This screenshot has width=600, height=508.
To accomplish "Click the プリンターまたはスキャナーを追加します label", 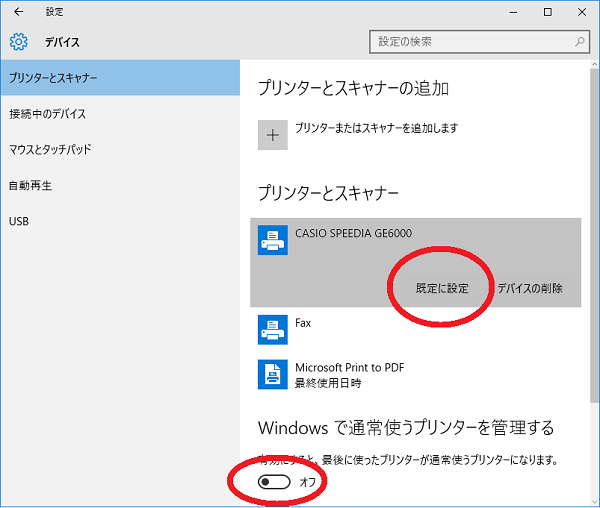I will (376, 129).
